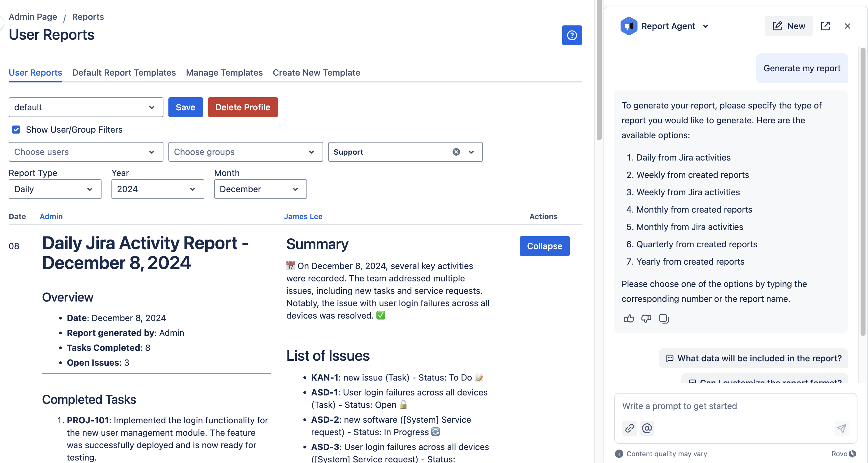The image size is (868, 463).
Task: Switch to Default Report Templates tab
Action: (x=124, y=73)
